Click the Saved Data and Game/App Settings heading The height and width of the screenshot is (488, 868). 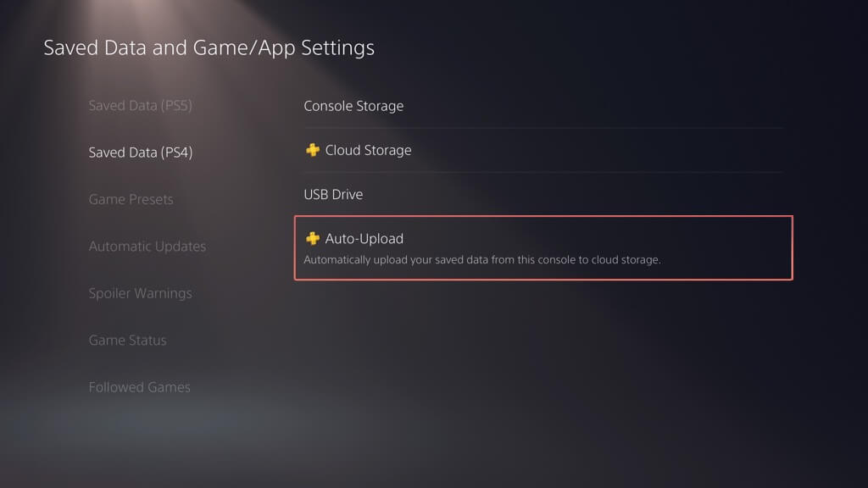pyautogui.click(x=209, y=47)
